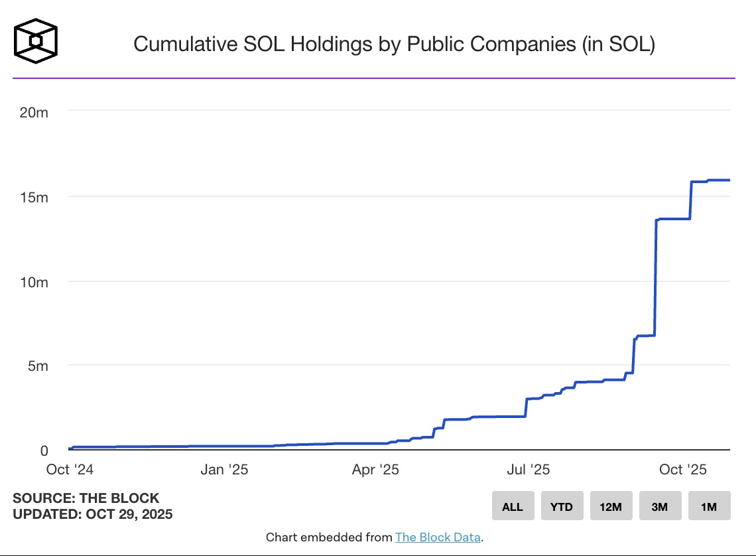Choose the 12M time range
The height and width of the screenshot is (556, 756).
click(x=611, y=506)
